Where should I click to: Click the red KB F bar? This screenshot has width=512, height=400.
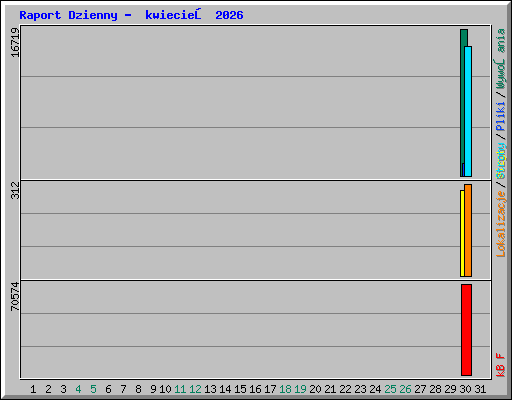point(466,330)
